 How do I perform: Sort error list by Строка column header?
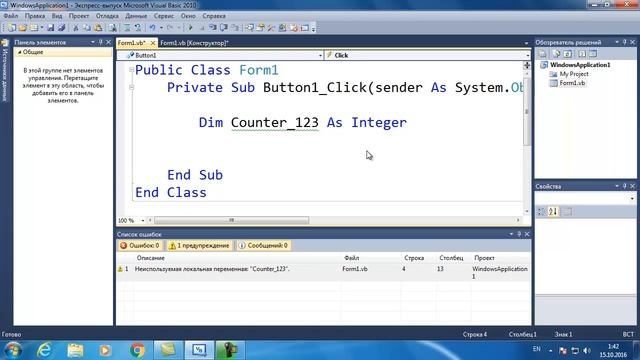[414, 258]
